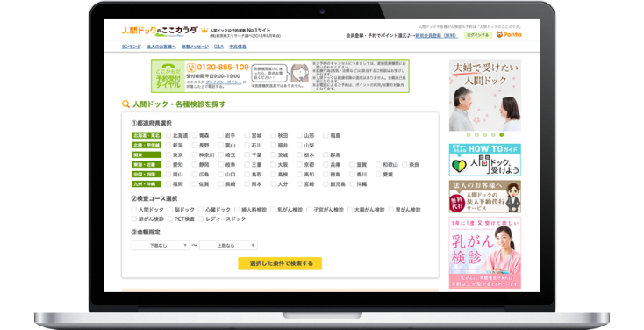The height and width of the screenshot is (330, 644).
Task: Click the 0120-885-109 phone number
Action: coord(223,68)
